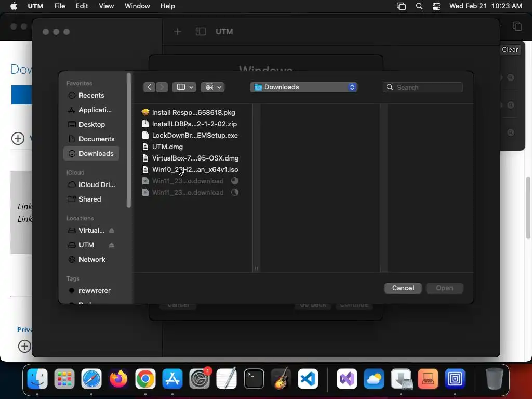Click the sidebar scrollbar in dialog
Viewport: 532px width, 399px height.
pyautogui.click(x=129, y=140)
